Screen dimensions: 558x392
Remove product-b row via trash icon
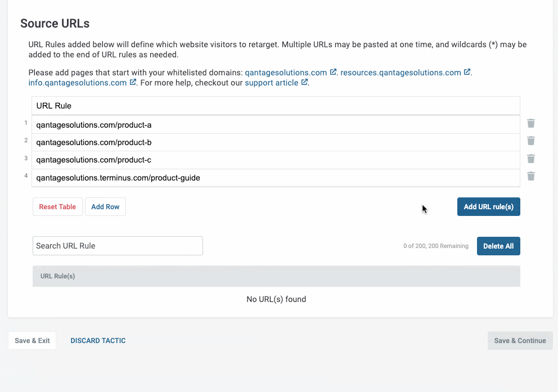click(x=530, y=141)
